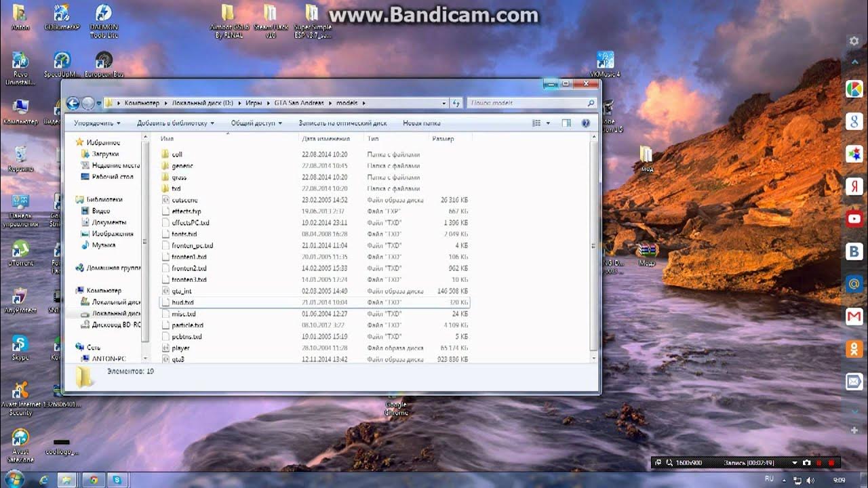868x488 pixels.
Task: Sort by the Размер column header
Action: coord(443,138)
